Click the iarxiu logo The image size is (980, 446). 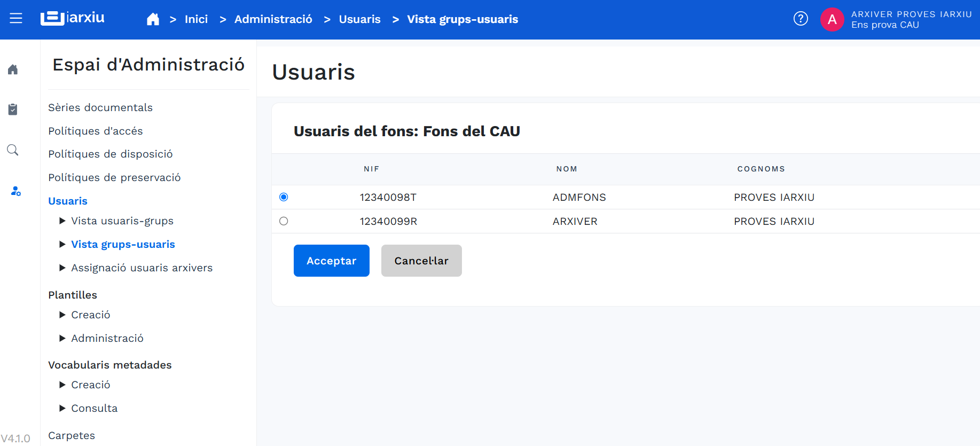click(x=73, y=18)
